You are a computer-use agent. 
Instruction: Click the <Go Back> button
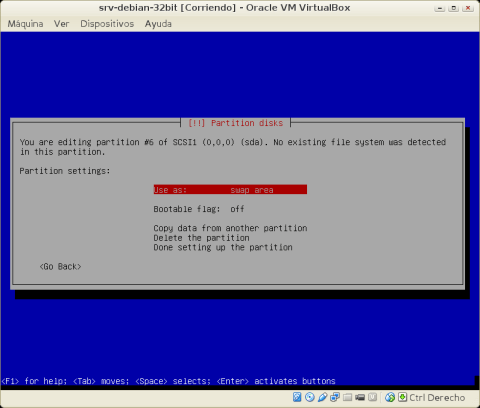pos(60,267)
